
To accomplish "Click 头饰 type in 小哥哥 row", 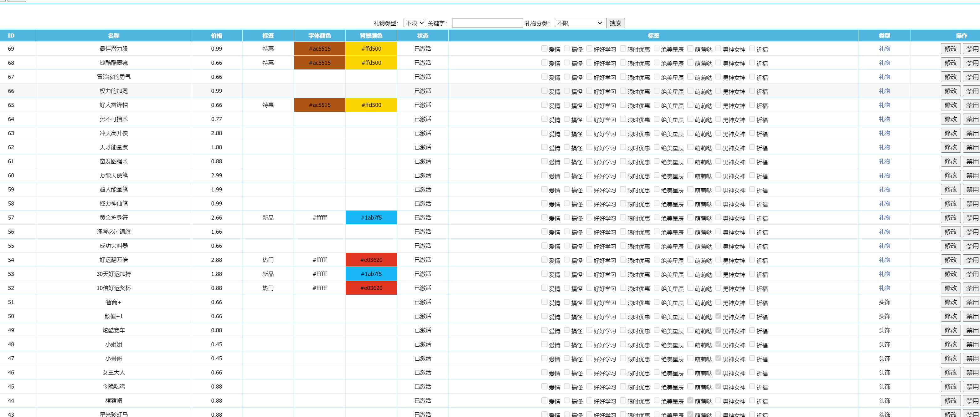I will click(884, 358).
